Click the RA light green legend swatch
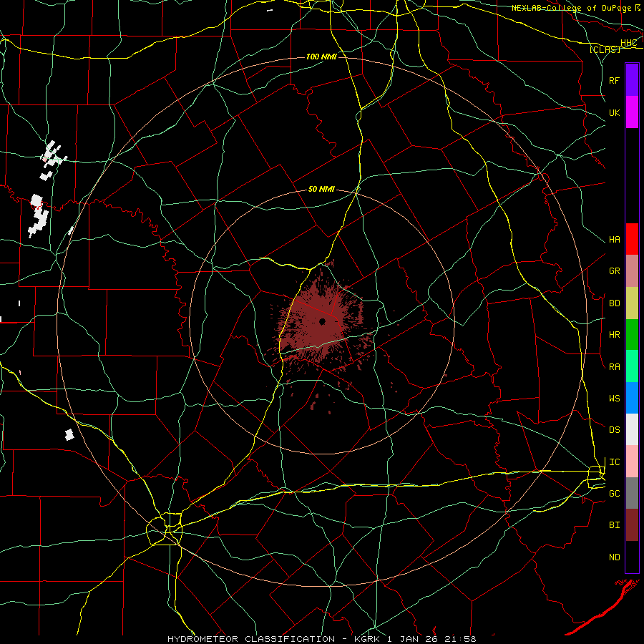The image size is (644, 644). point(632,366)
